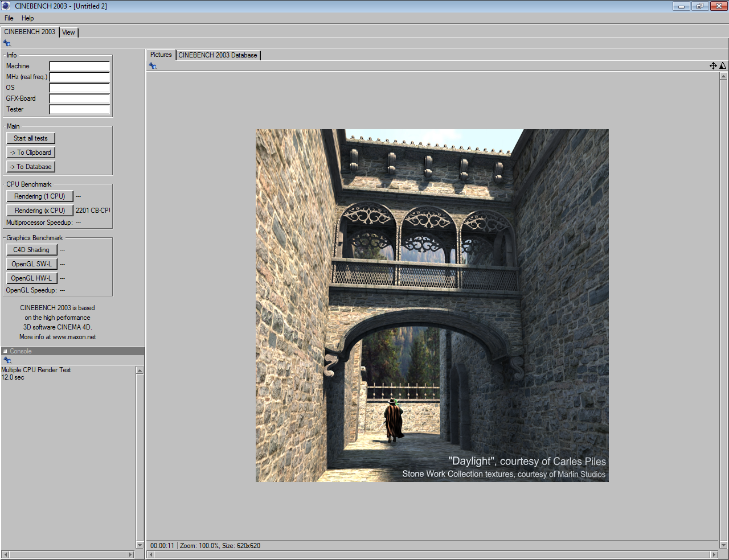This screenshot has height=560, width=729.
Task: Click the picture viewer horizontal scroll right arrow
Action: click(x=714, y=554)
